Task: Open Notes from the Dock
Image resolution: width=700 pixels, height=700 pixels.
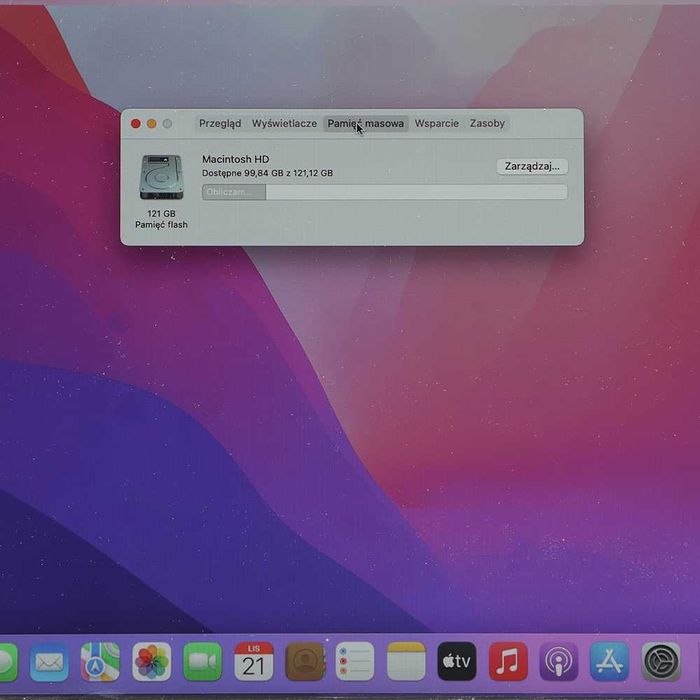Action: tap(406, 662)
